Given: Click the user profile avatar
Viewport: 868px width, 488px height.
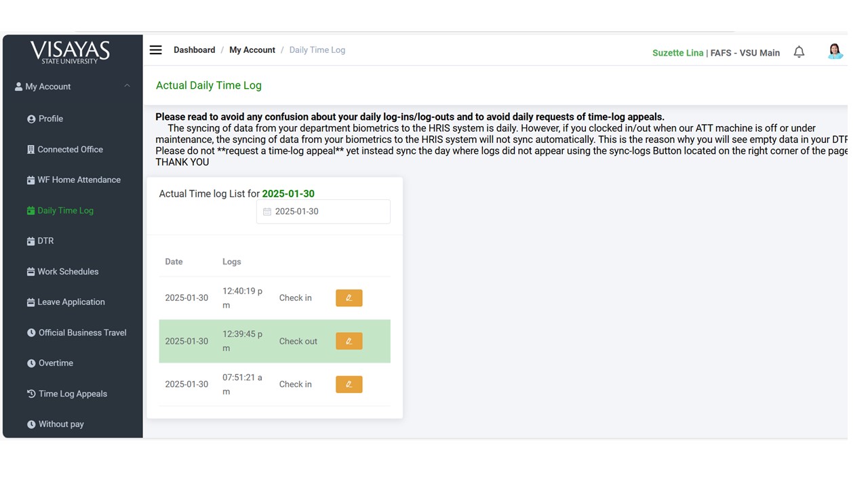Looking at the screenshot, I should (835, 52).
